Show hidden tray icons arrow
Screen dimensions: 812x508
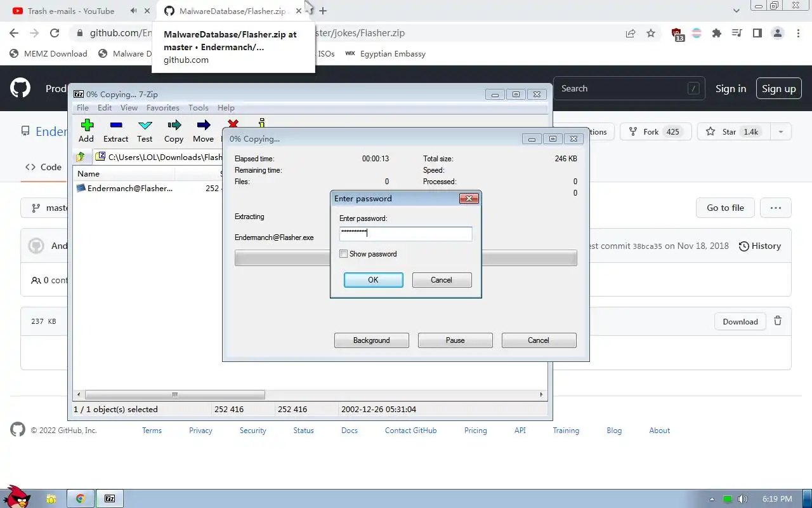tap(712, 500)
